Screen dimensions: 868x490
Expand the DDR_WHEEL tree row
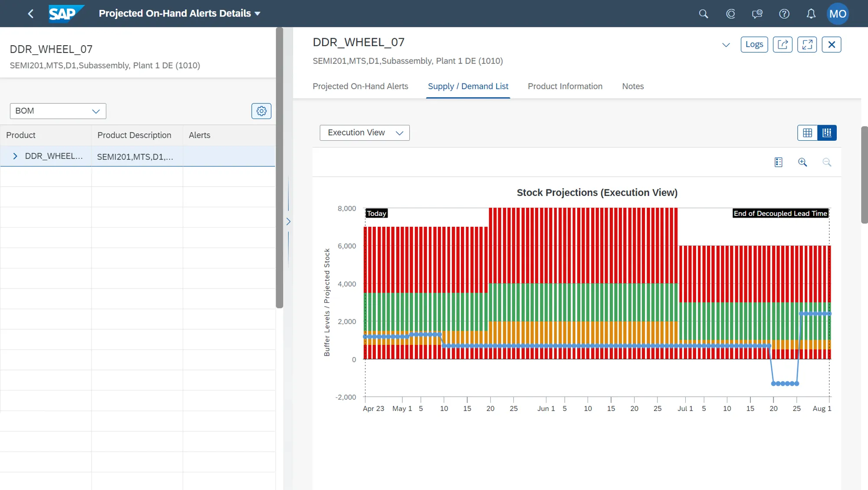pos(15,156)
